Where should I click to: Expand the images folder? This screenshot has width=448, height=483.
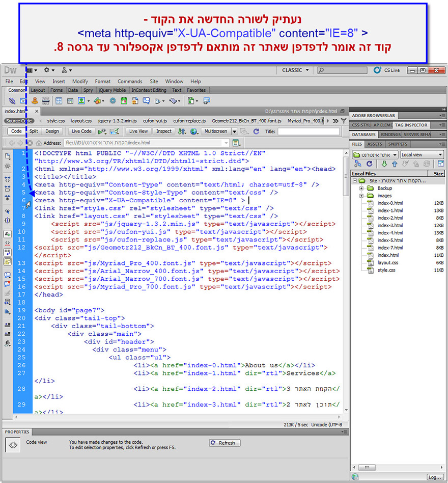point(361,196)
